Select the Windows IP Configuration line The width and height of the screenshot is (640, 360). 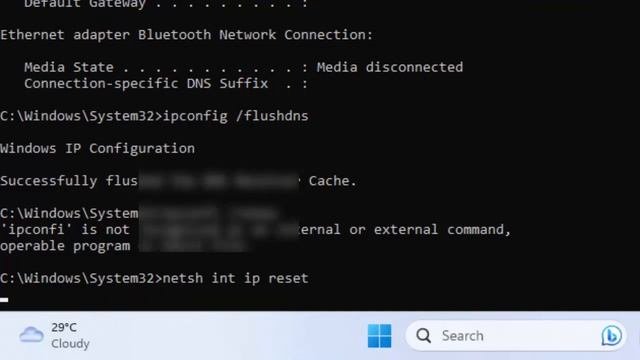click(98, 149)
